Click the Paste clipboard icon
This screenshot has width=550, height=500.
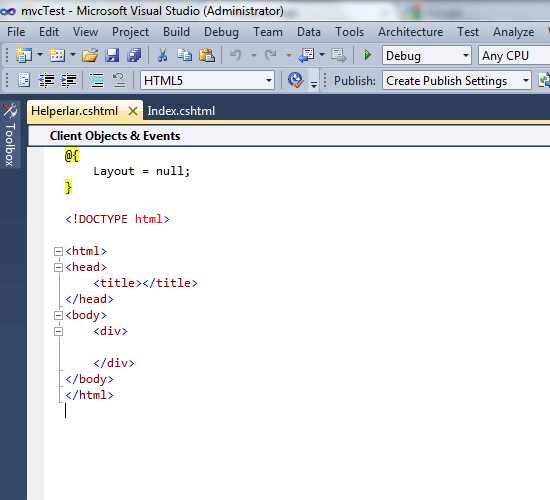click(207, 55)
